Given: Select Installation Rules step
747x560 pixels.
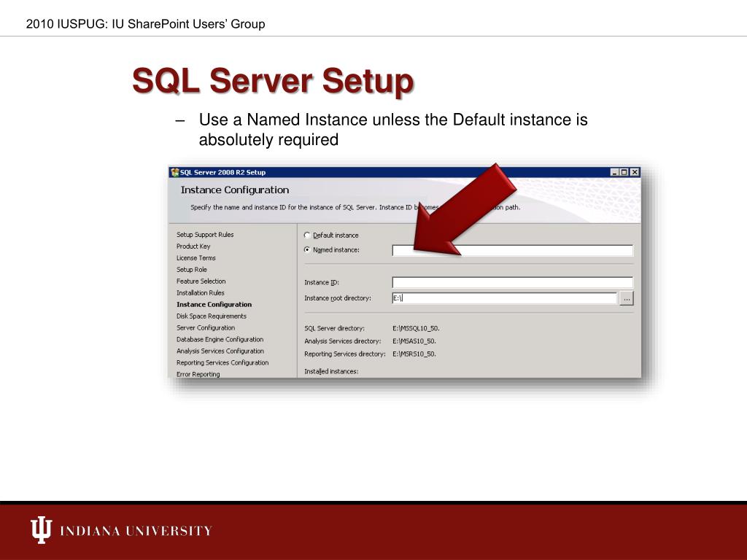Looking at the screenshot, I should 200,293.
